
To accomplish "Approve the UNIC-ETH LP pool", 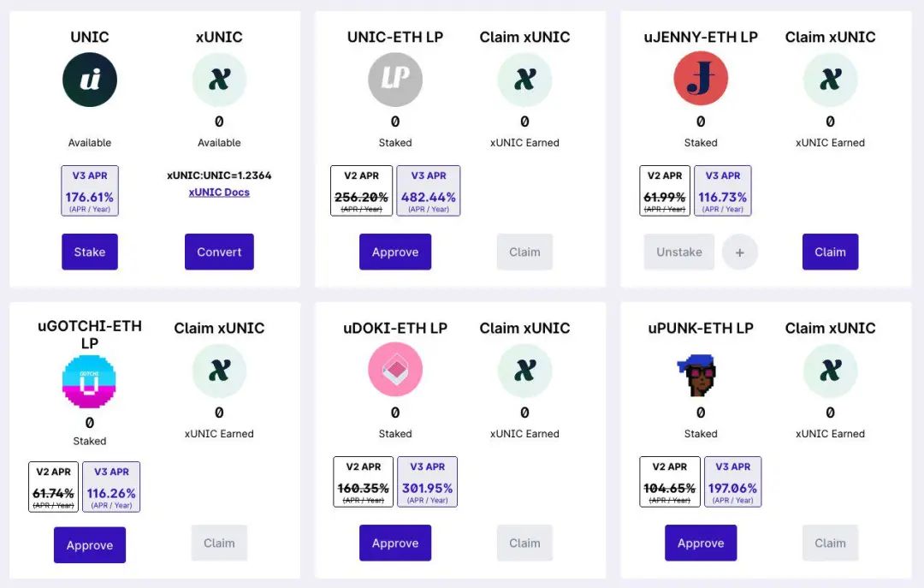I will 395,252.
